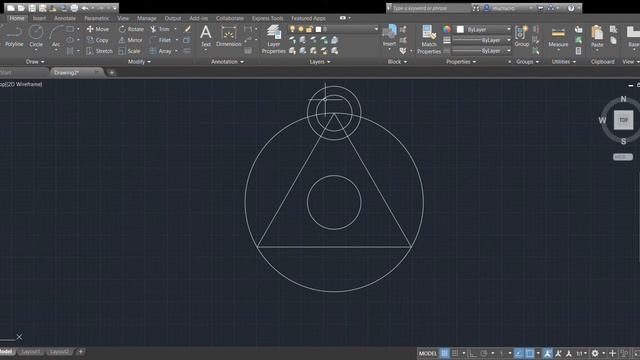Switch to the Manage ribbon tab
640x360 pixels.
pos(147,18)
